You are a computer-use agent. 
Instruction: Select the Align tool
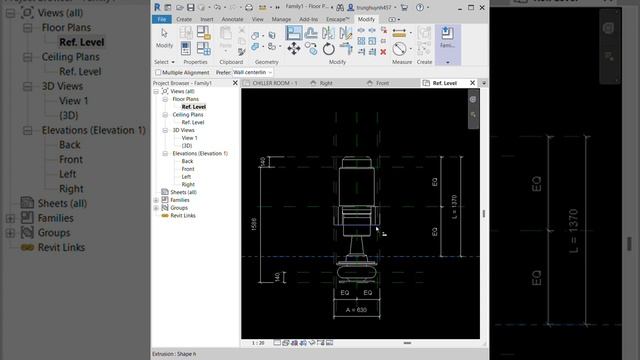294,33
